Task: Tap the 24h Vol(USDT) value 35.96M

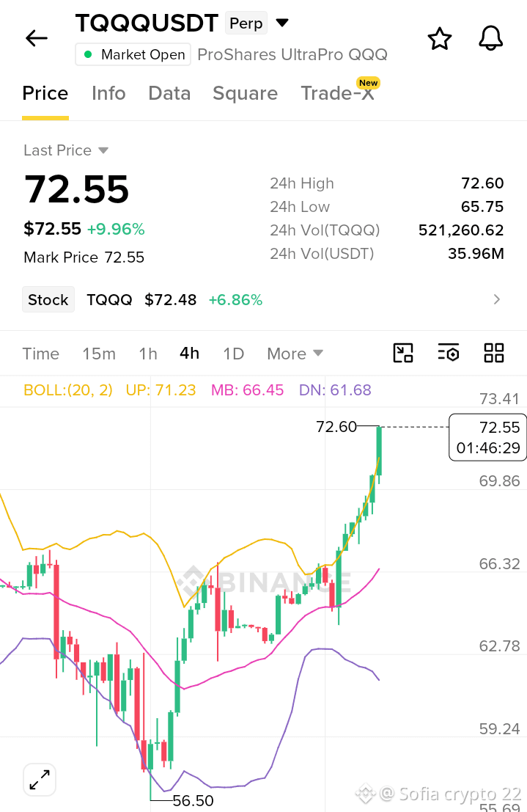Action: coord(476,253)
